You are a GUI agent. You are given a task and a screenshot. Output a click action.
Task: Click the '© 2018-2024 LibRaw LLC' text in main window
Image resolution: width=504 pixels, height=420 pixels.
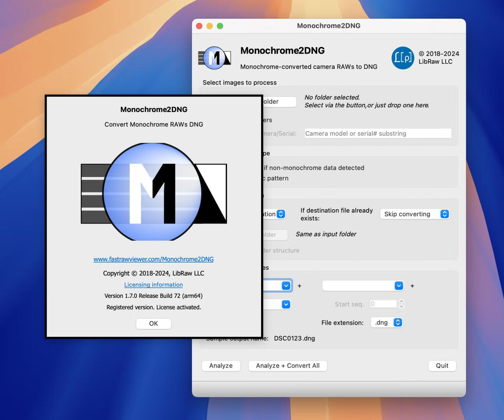click(439, 58)
